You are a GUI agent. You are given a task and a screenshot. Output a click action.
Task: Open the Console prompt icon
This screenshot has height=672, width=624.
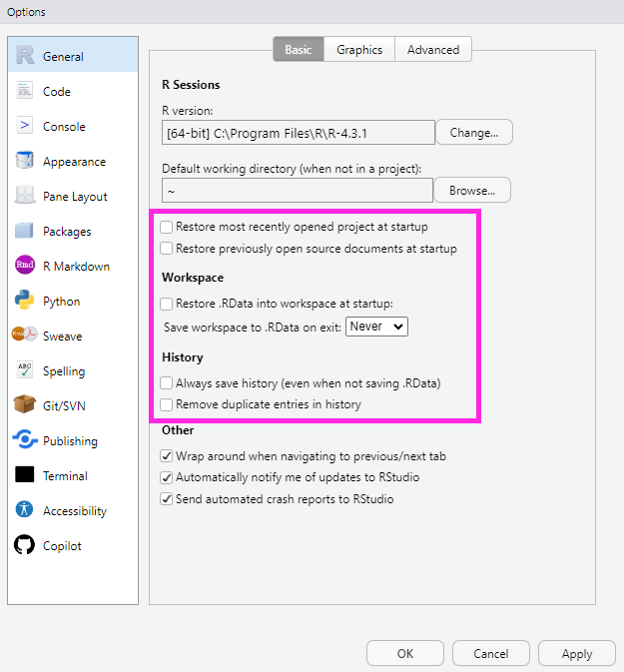[x=24, y=125]
